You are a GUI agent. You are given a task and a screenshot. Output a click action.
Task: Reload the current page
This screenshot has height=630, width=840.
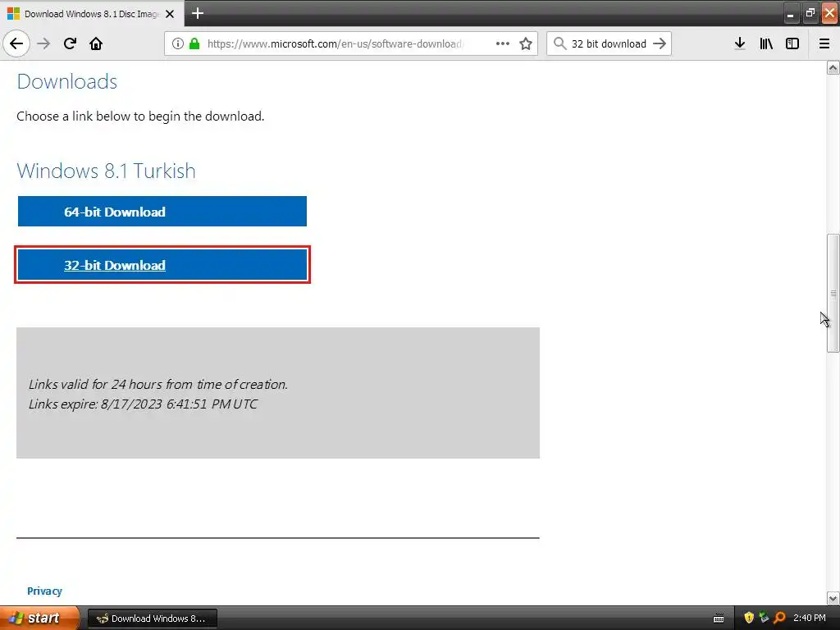tap(70, 43)
